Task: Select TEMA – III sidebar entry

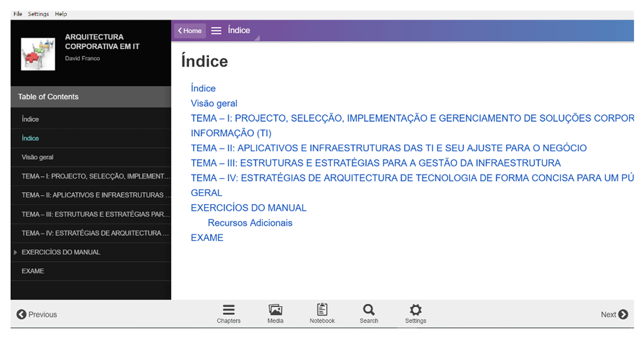Action: coord(91,214)
